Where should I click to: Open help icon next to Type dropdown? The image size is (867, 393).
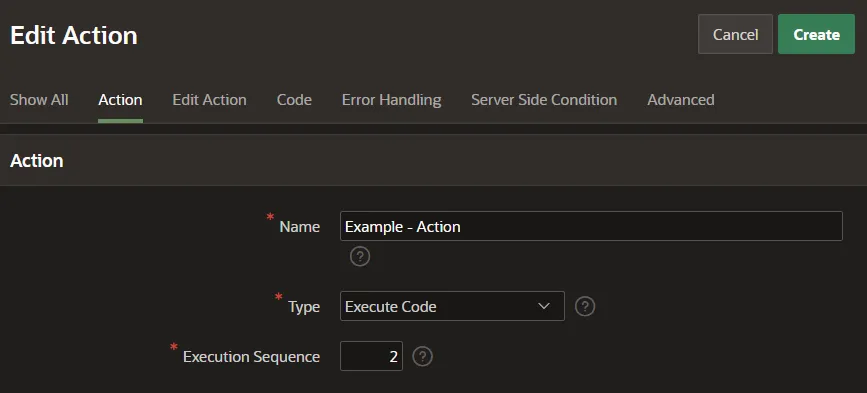585,306
